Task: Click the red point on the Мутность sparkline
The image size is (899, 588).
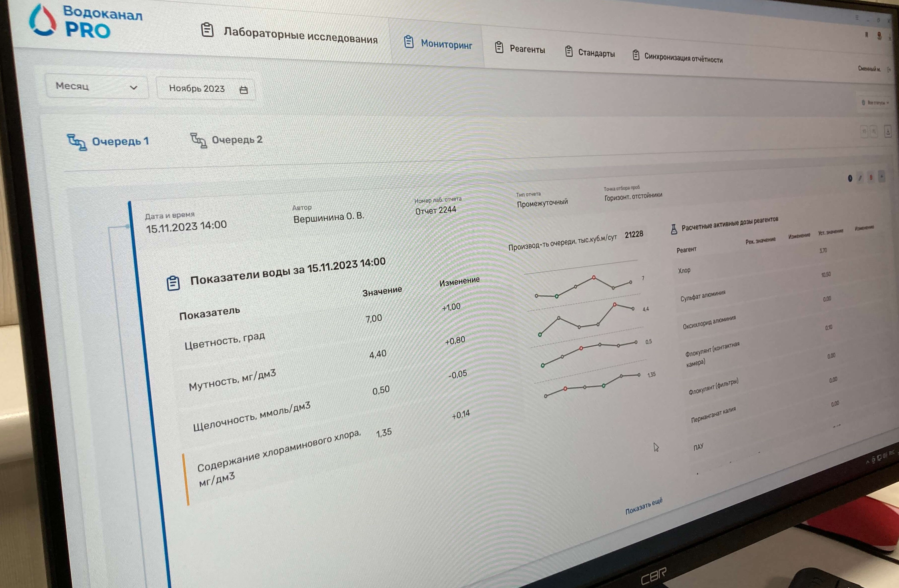Action: 615,304
